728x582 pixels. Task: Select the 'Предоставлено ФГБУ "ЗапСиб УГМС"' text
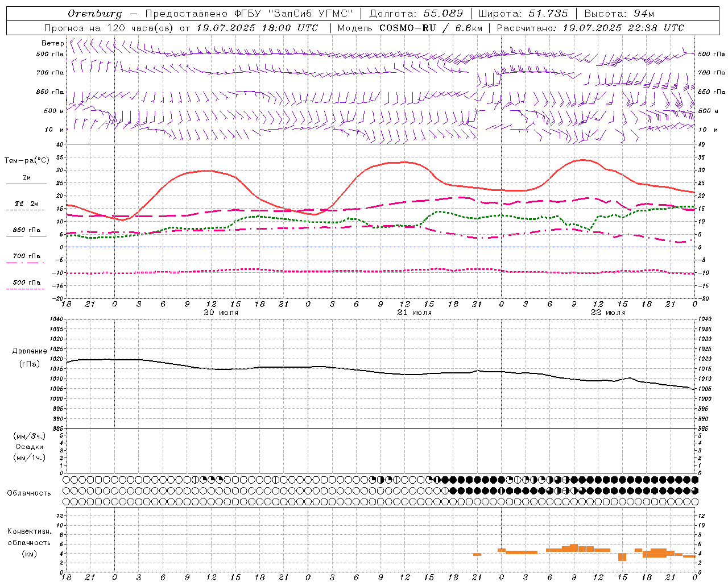250,14
